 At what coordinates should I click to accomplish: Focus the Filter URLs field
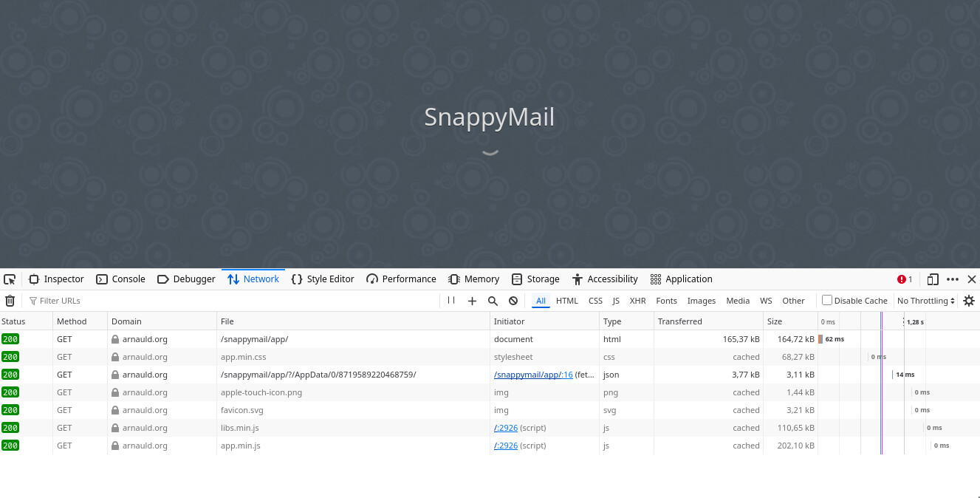point(233,301)
